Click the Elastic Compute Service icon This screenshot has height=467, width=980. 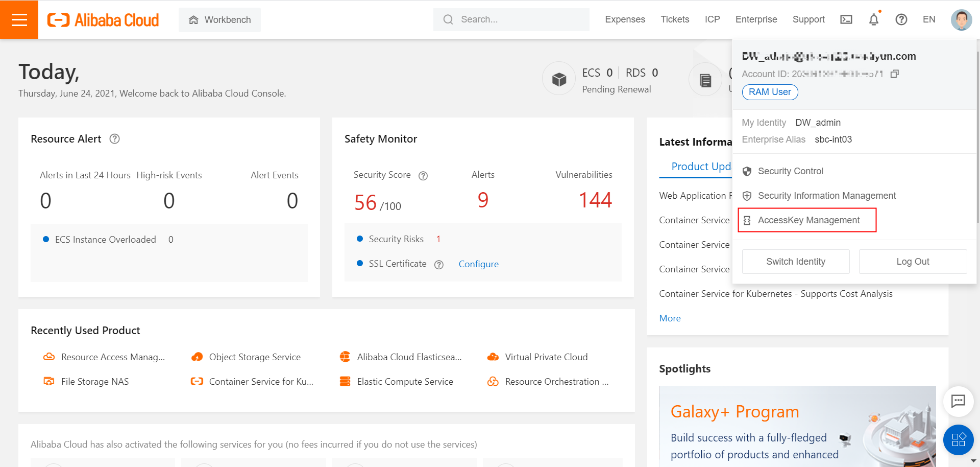345,381
